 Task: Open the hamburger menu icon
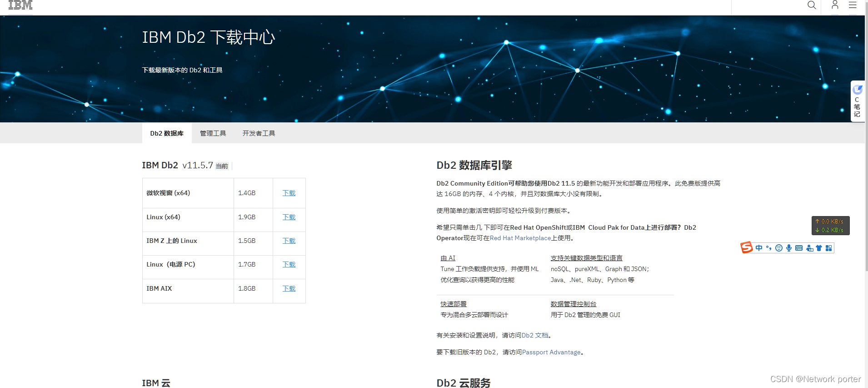coord(853,5)
